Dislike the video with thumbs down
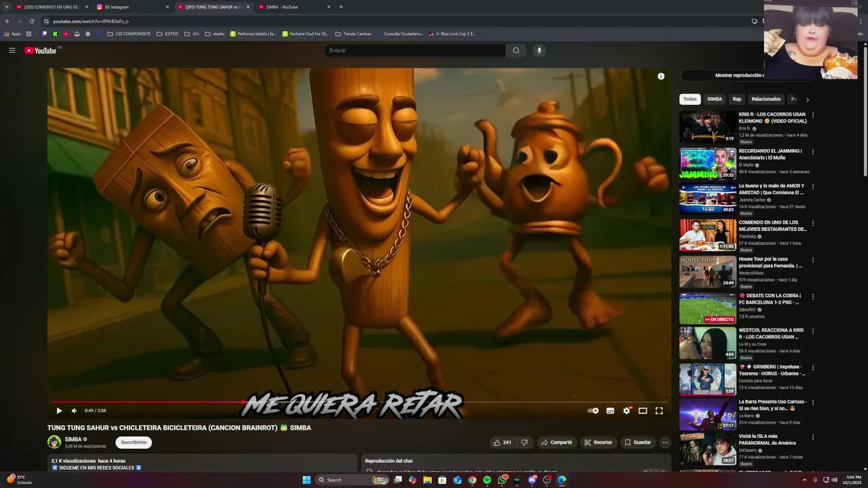 (x=524, y=443)
